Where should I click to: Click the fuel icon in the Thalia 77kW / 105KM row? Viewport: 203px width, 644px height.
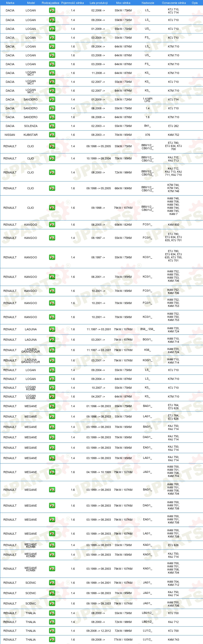click(52, 639)
